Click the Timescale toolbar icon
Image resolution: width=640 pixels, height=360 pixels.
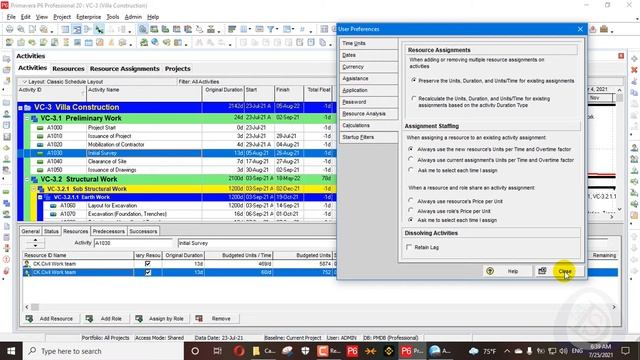click(259, 29)
